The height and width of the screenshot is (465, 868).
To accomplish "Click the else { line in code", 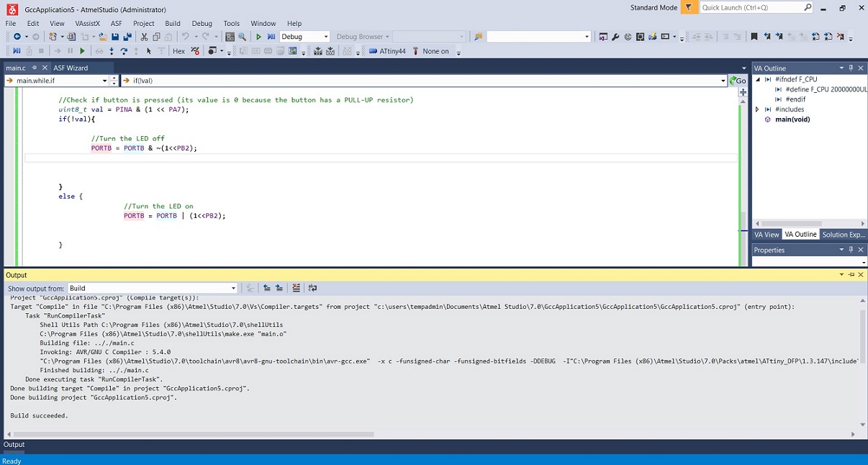I will point(71,196).
